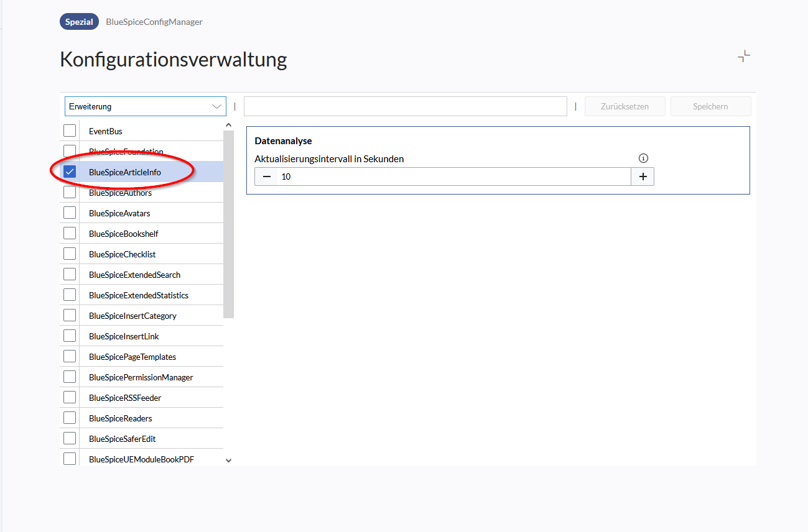
Task: Select the BlueSpiceAvatars entry label
Action: [119, 213]
